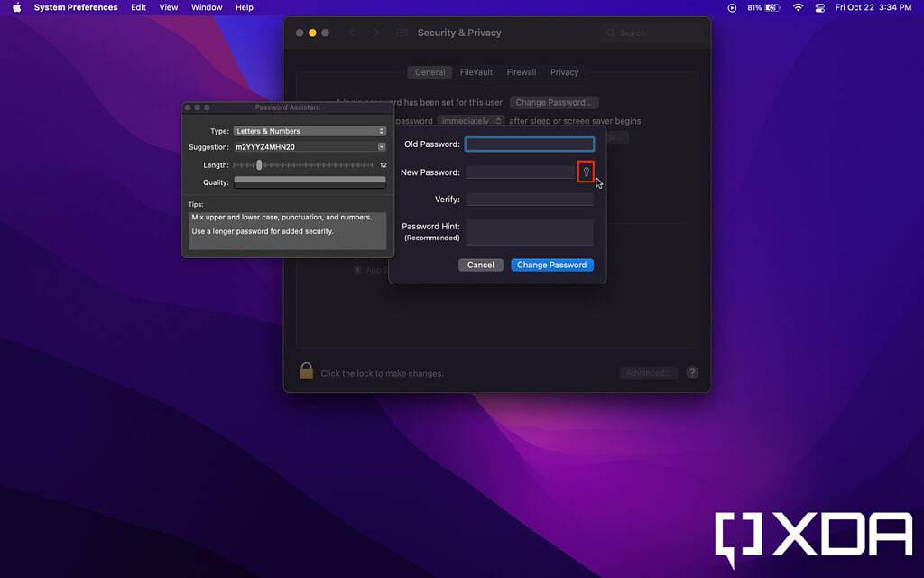924x578 pixels.
Task: Go forward with the right chevron
Action: click(375, 33)
